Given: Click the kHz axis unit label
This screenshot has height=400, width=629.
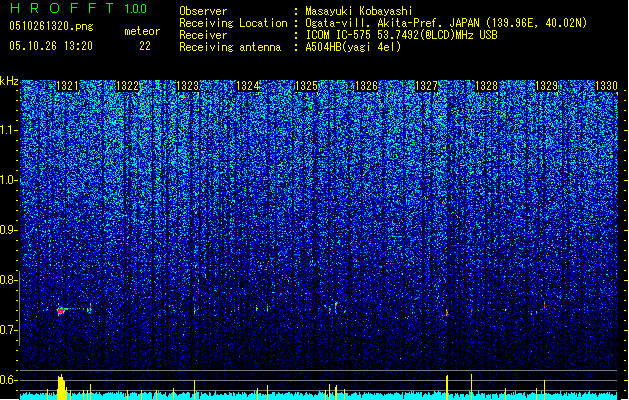Looking at the screenshot, I should (x=9, y=81).
